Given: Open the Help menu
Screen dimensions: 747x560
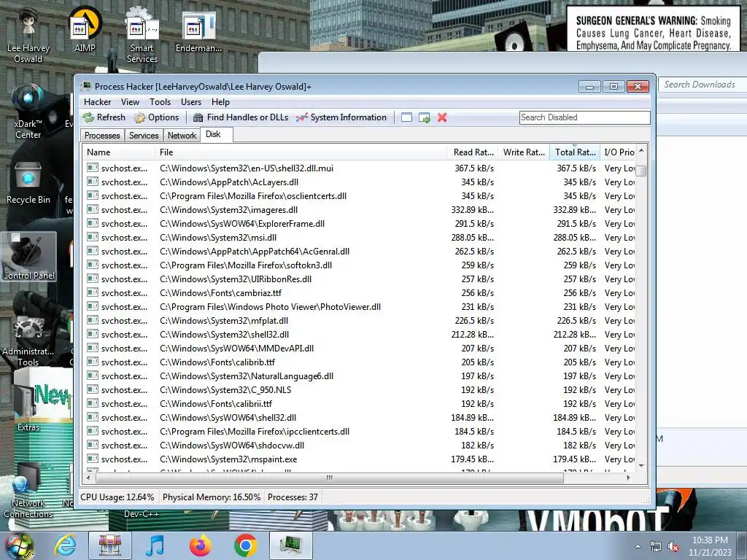Looking at the screenshot, I should pyautogui.click(x=220, y=102).
